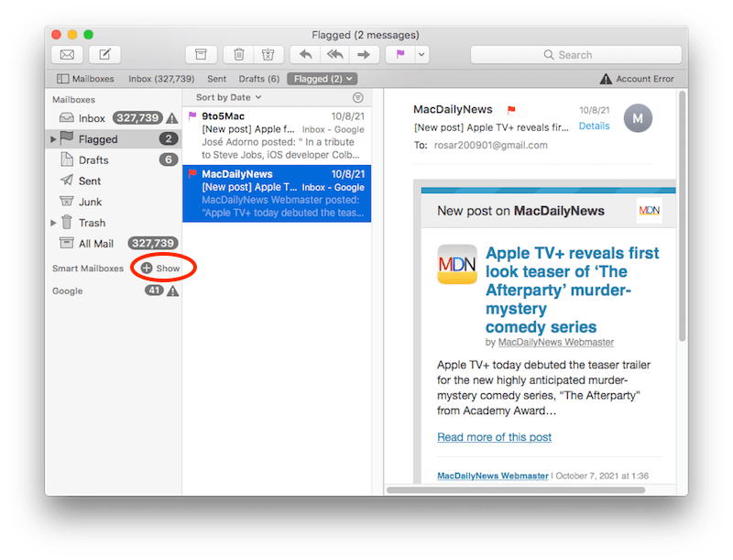Forward the selected message
Viewport: 733px width, 560px height.
(x=364, y=54)
